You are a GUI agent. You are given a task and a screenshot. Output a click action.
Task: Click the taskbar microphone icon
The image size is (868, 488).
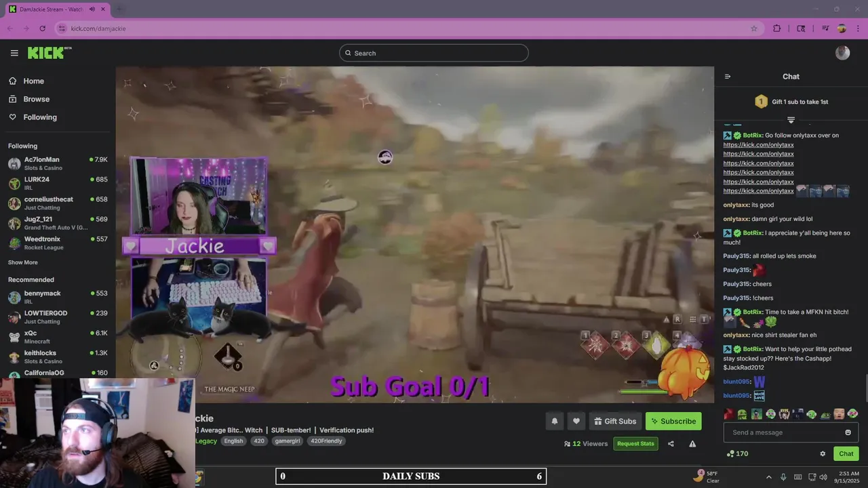(x=783, y=477)
